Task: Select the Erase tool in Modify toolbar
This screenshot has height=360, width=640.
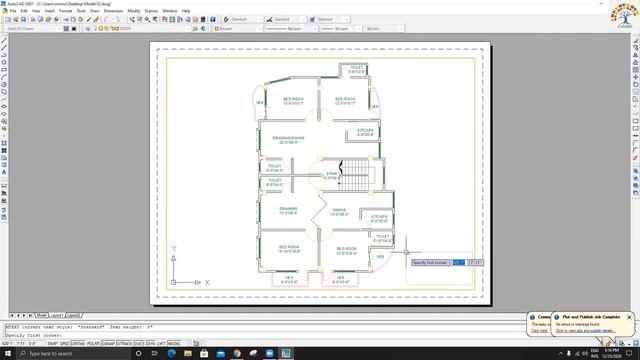Action: pos(636,40)
